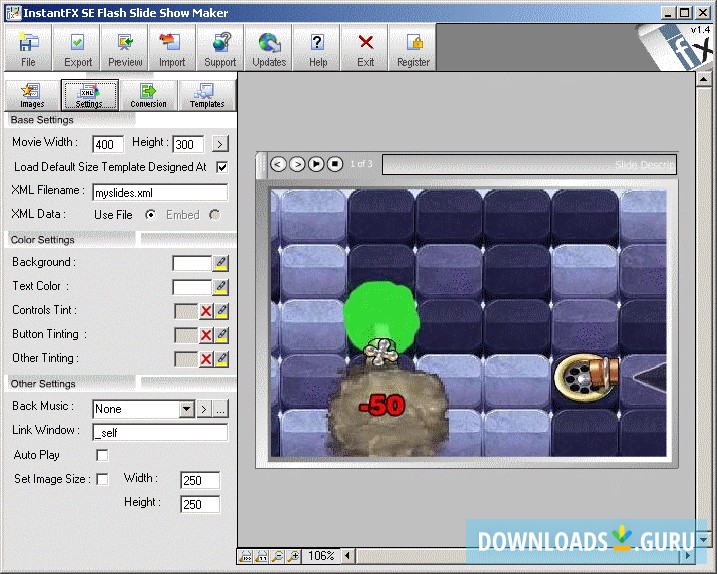
Task: Edit the image Height 250 field
Action: 200,504
